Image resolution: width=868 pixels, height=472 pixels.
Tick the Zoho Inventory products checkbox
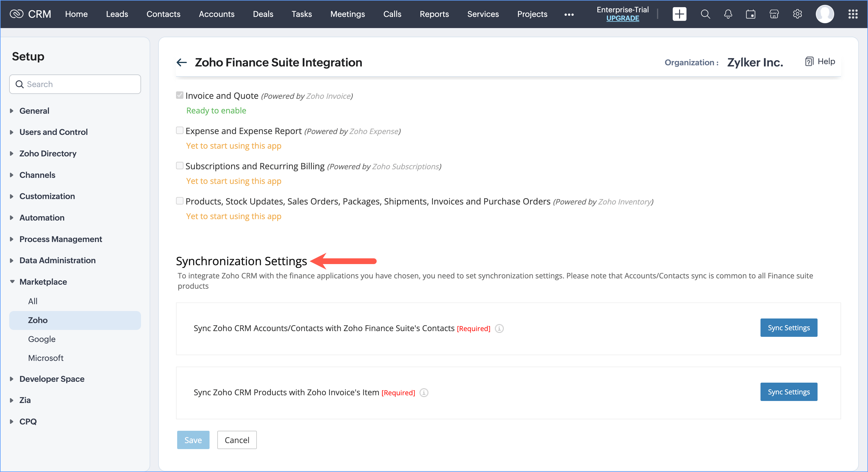[x=180, y=201]
